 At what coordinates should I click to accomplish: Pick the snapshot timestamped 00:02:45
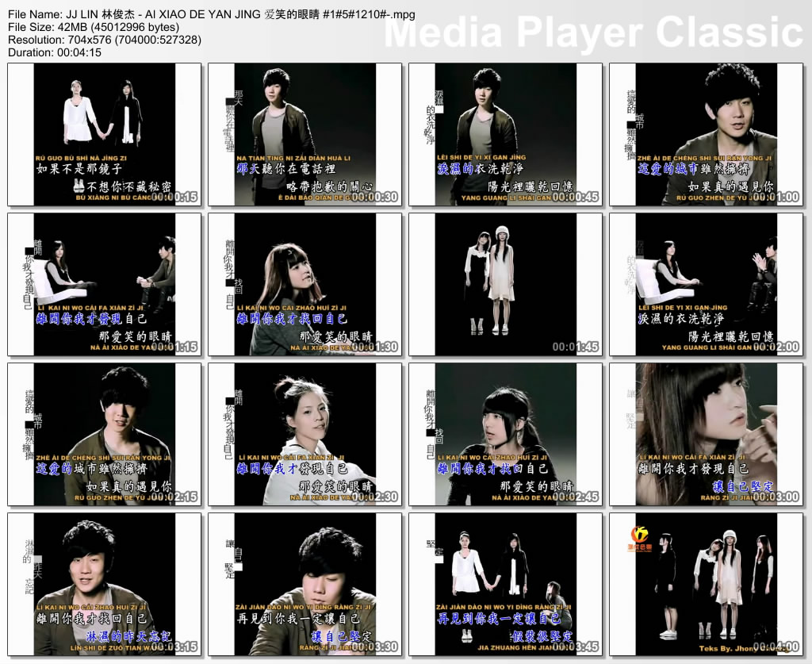pyautogui.click(x=505, y=434)
